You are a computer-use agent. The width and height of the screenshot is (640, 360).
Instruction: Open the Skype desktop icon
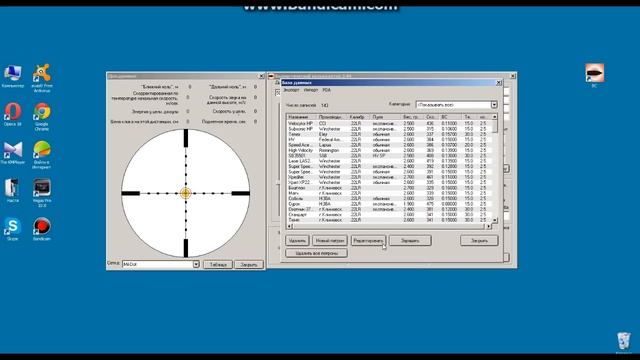(13, 229)
